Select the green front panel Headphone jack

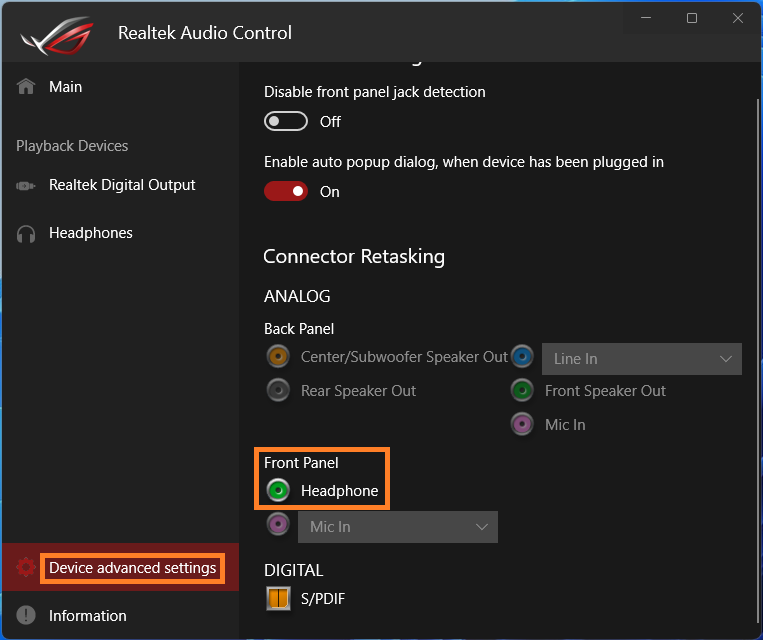pos(278,490)
